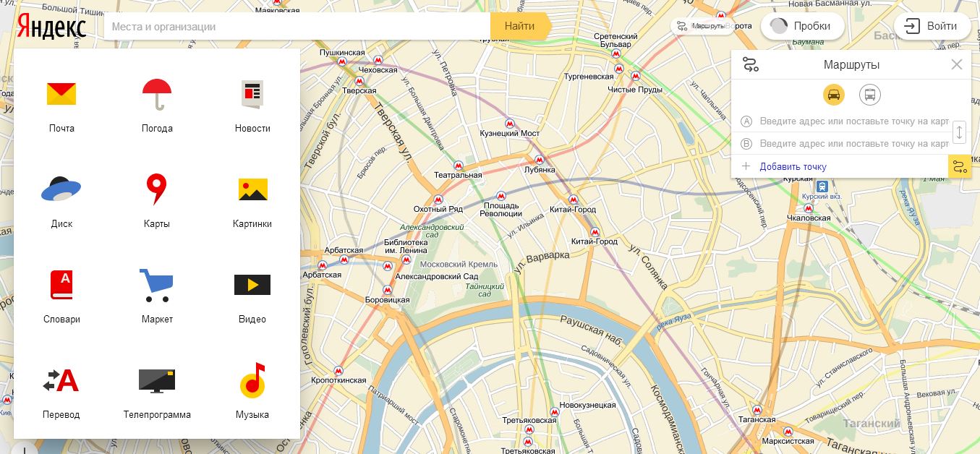Open the Погода weather umbrella icon
The height and width of the screenshot is (454, 980).
point(157,94)
